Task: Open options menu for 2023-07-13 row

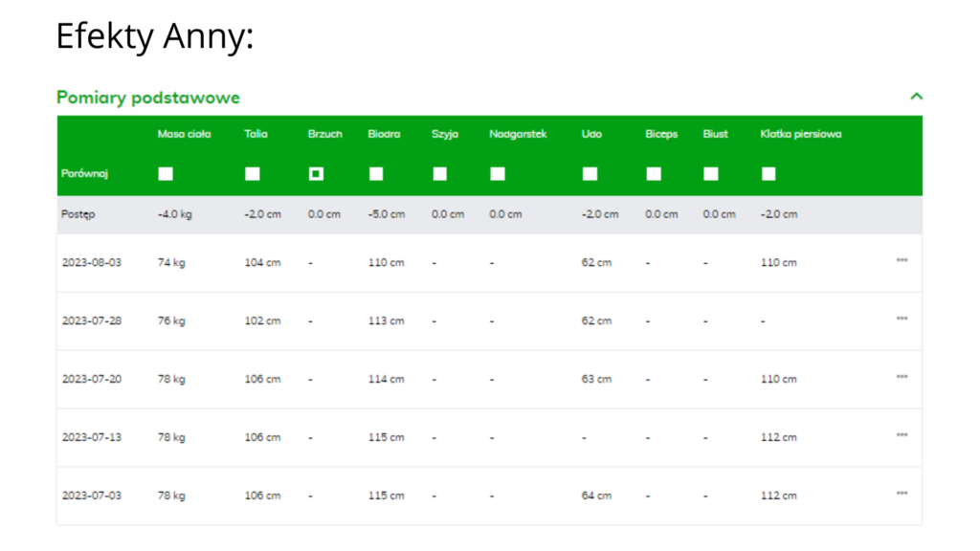Action: tap(902, 435)
